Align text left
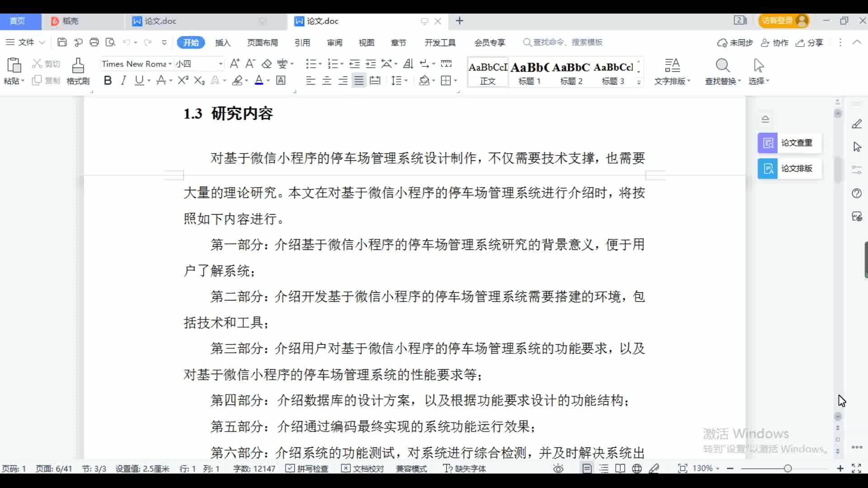The height and width of the screenshot is (488, 868). click(311, 80)
